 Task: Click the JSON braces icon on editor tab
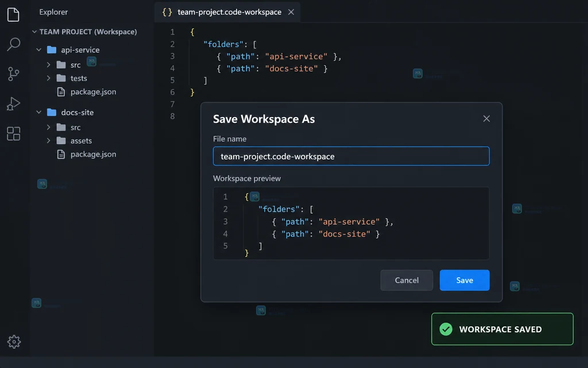(x=167, y=12)
